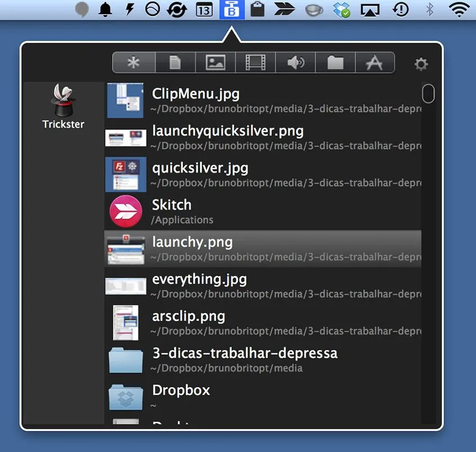The height and width of the screenshot is (452, 476).
Task: Click the sync arrows menu bar icon
Action: [x=177, y=10]
